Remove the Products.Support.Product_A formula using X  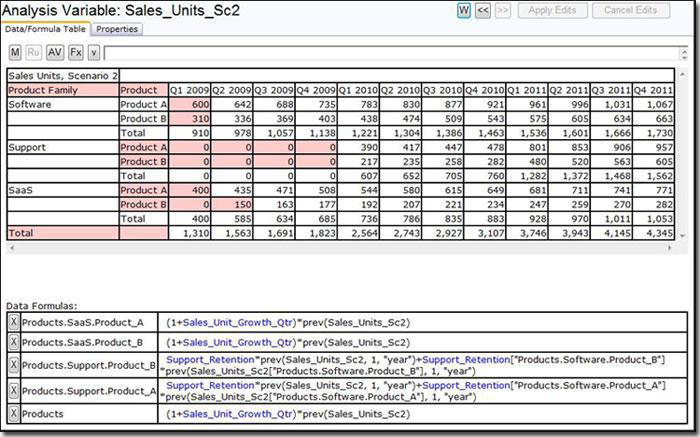click(14, 391)
